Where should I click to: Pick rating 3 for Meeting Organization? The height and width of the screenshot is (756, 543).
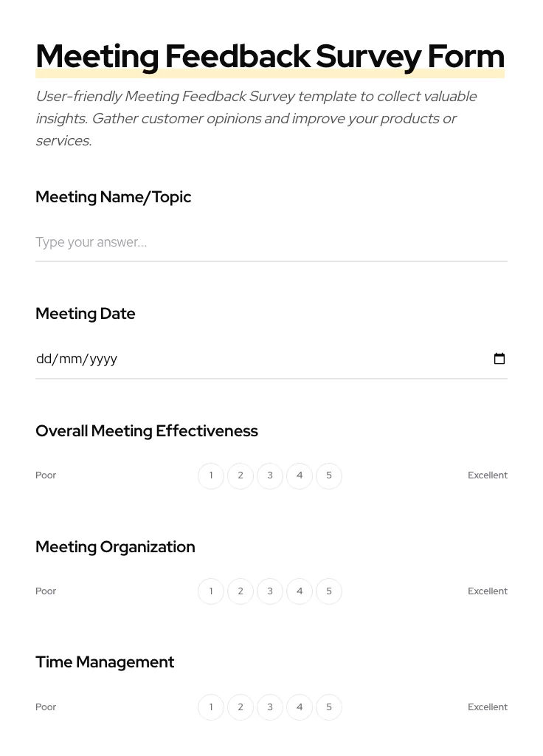click(270, 591)
